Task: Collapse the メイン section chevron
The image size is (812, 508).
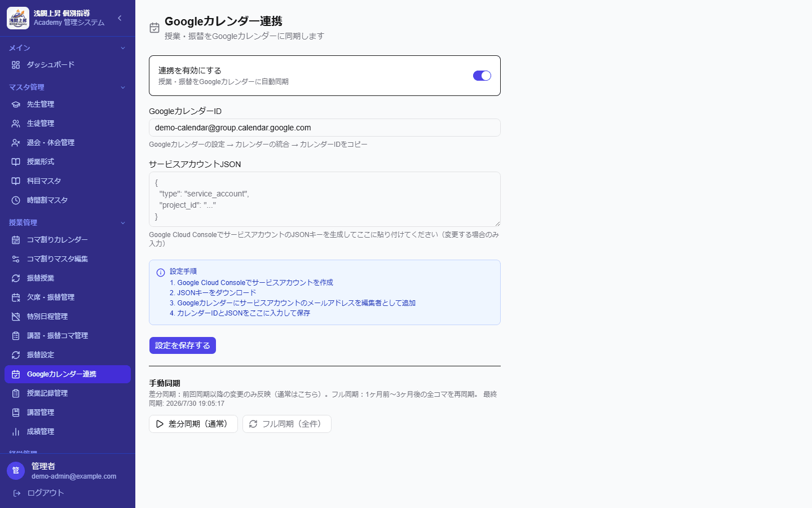Action: pos(123,48)
